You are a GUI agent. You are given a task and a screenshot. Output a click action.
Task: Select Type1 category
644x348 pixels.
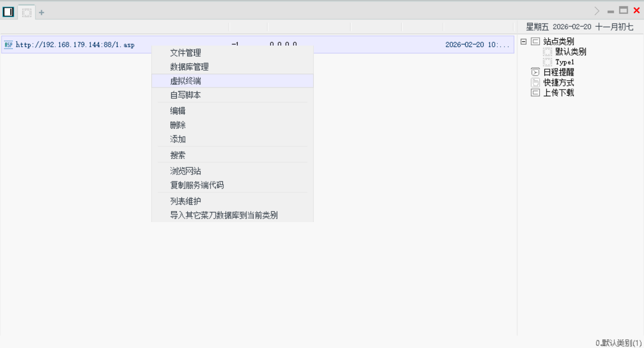click(565, 62)
